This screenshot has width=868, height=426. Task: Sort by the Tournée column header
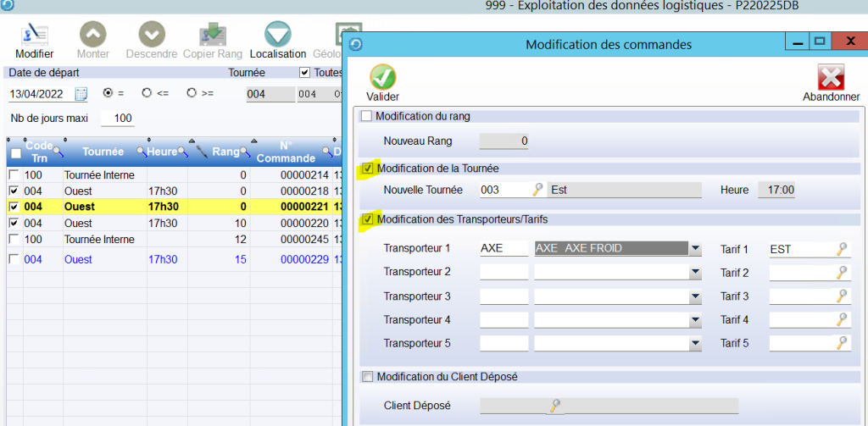tap(103, 152)
